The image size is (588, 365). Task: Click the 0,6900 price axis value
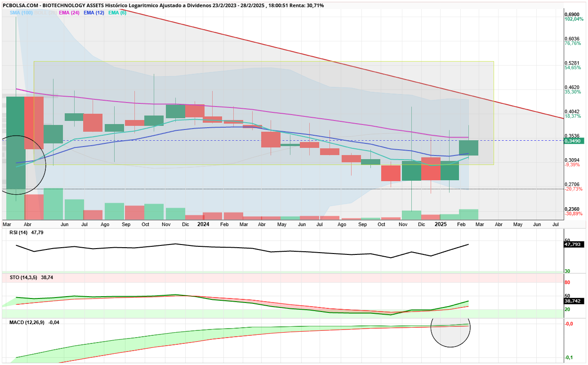tap(572, 14)
